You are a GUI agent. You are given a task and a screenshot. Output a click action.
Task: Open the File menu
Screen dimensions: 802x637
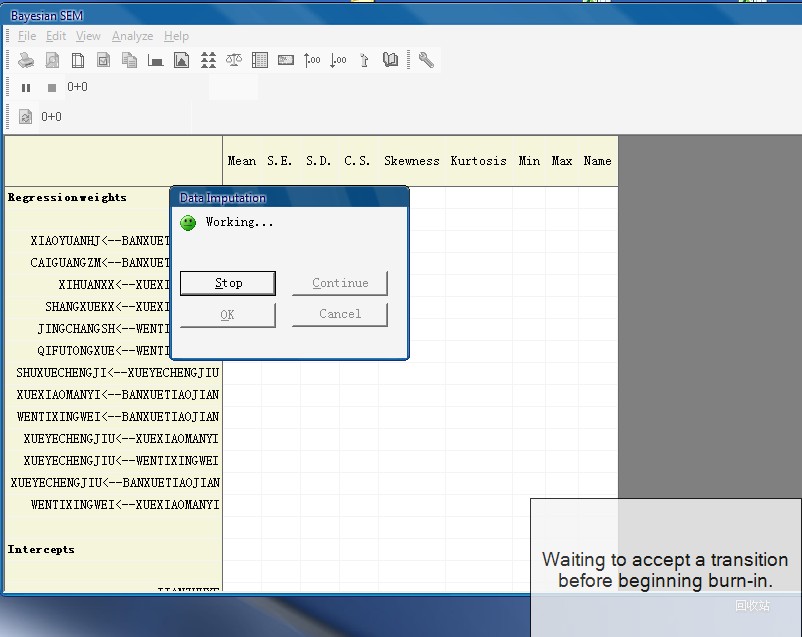click(x=27, y=36)
